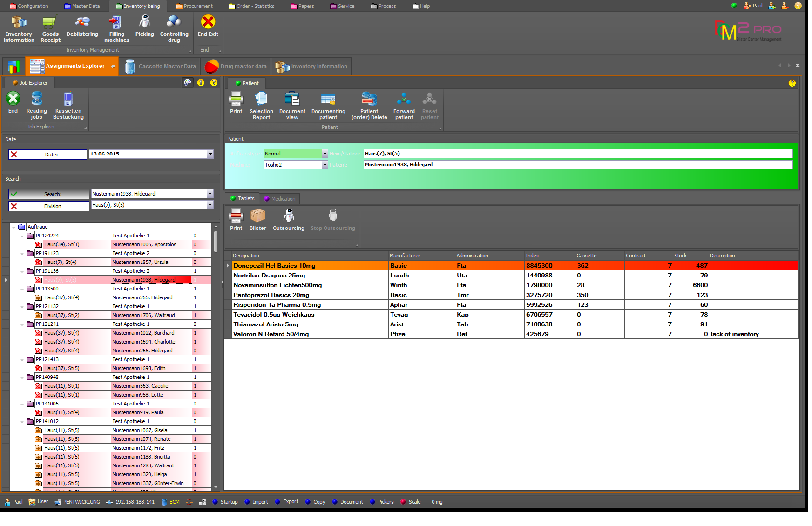Select the Valoron N Retard 50/4mg row
The width and height of the screenshot is (812, 526).
click(x=271, y=334)
